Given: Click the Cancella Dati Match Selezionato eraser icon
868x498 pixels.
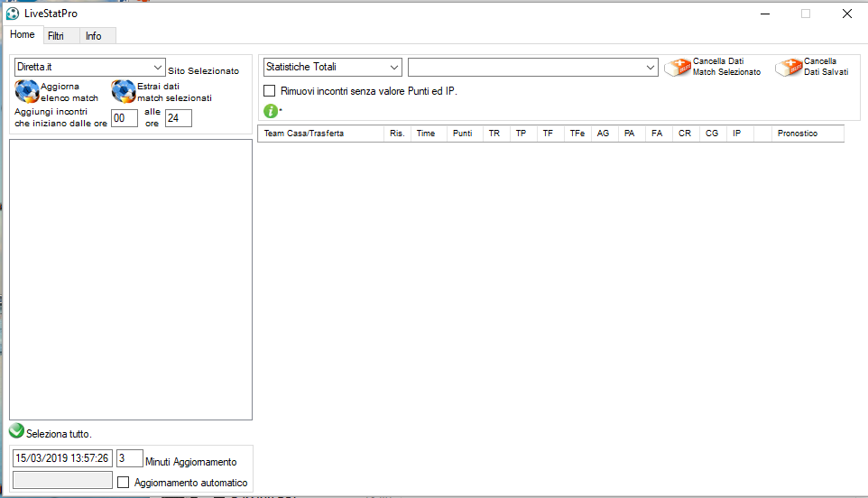Looking at the screenshot, I should point(679,68).
